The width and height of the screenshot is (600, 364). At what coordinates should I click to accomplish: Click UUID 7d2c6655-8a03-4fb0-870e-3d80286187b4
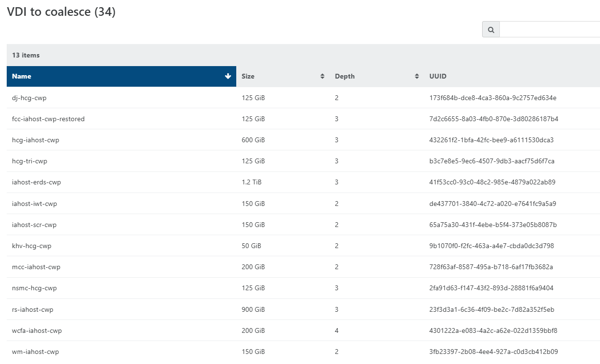tap(494, 119)
